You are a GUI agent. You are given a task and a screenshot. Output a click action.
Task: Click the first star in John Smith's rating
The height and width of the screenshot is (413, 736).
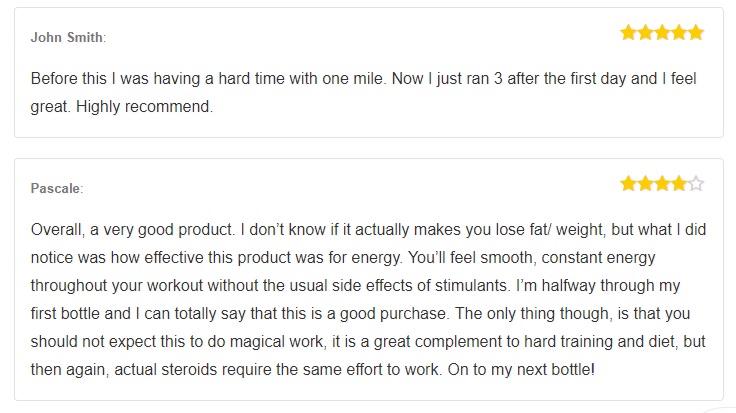click(x=628, y=33)
